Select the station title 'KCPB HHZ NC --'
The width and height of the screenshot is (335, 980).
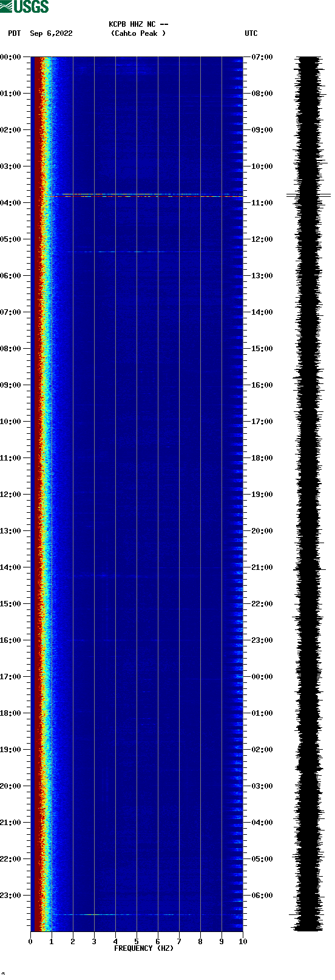pos(138,24)
